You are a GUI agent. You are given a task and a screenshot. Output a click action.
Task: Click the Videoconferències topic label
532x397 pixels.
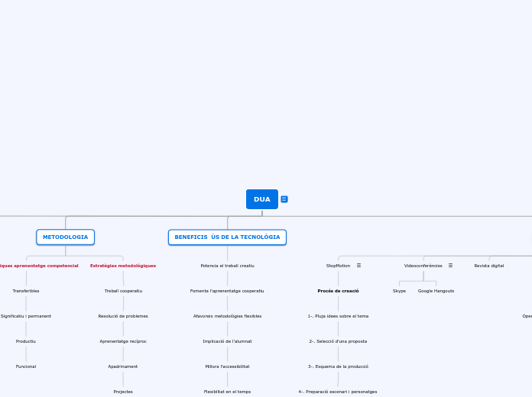click(423, 266)
